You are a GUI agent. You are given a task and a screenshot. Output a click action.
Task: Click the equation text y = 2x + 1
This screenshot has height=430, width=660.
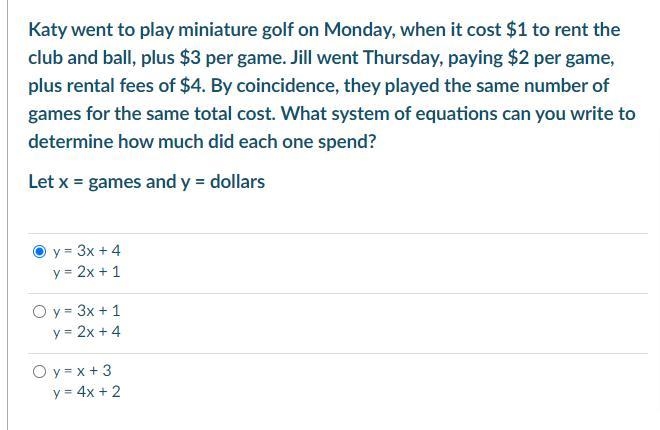87,272
